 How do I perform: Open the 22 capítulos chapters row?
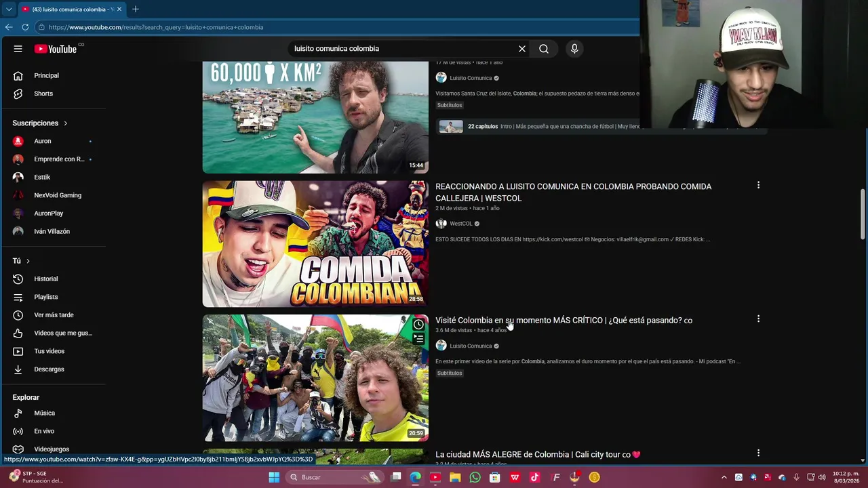[x=601, y=127]
